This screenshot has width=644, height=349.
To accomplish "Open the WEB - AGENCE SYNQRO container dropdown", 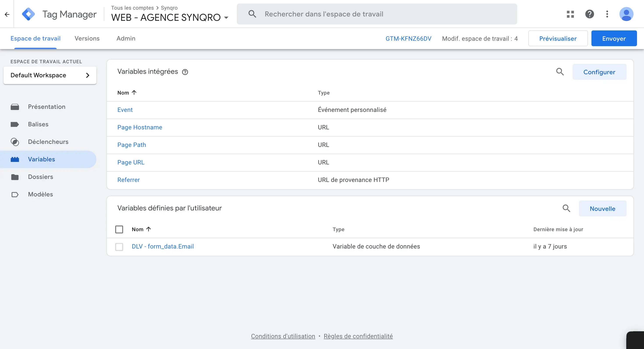I will point(170,18).
